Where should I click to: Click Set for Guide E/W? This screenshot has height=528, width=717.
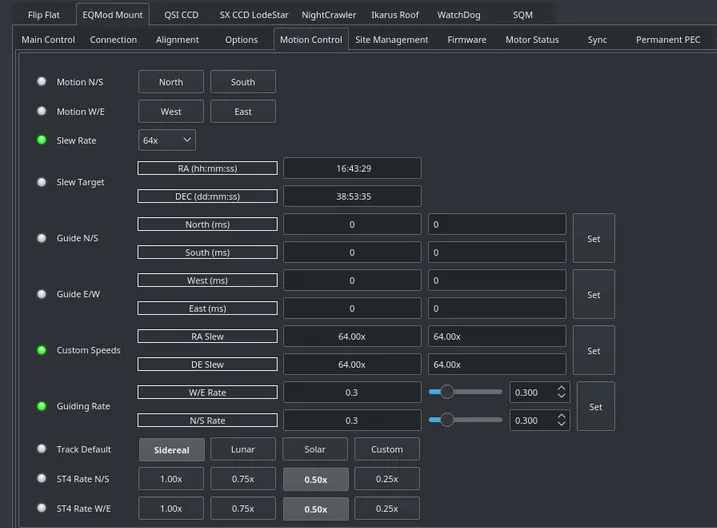click(594, 294)
